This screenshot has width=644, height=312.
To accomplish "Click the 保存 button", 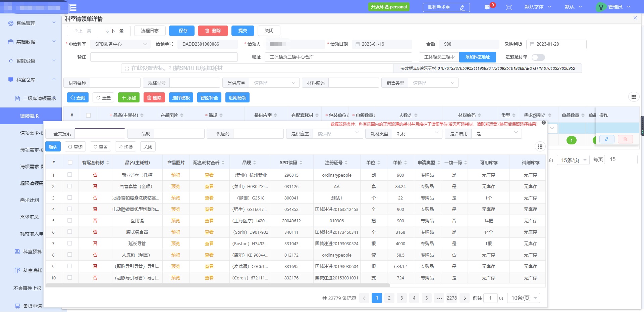I will [x=182, y=31].
